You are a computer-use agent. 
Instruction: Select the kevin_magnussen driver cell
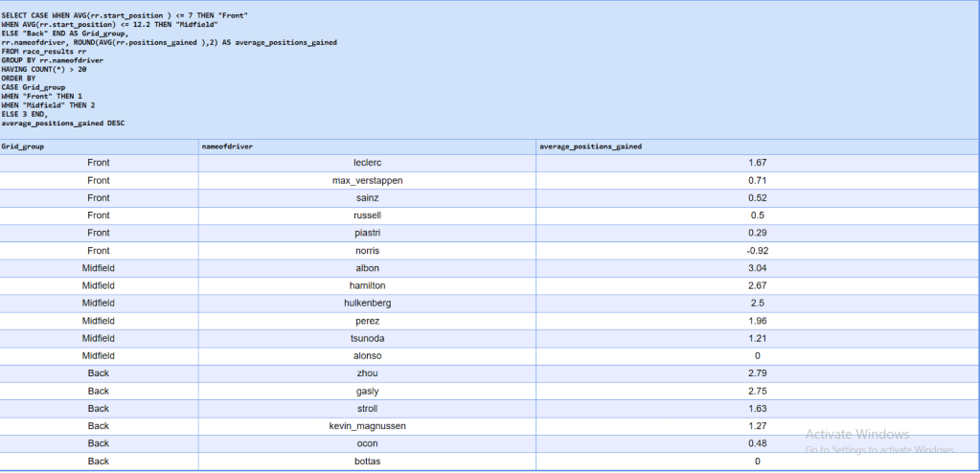(x=368, y=425)
